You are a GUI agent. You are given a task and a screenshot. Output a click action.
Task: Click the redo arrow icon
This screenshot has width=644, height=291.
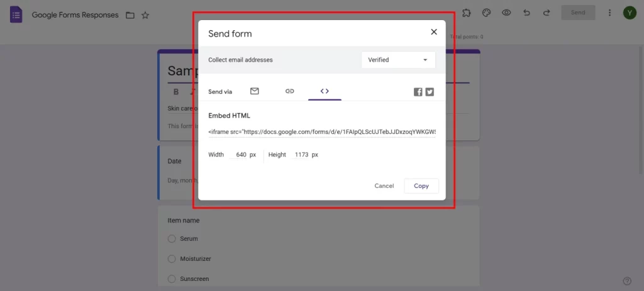pos(547,13)
